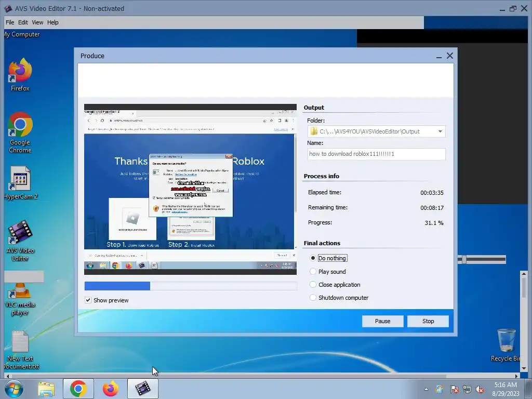Click the rendering preview image
Screen dimensions: 532x399
tap(190, 189)
